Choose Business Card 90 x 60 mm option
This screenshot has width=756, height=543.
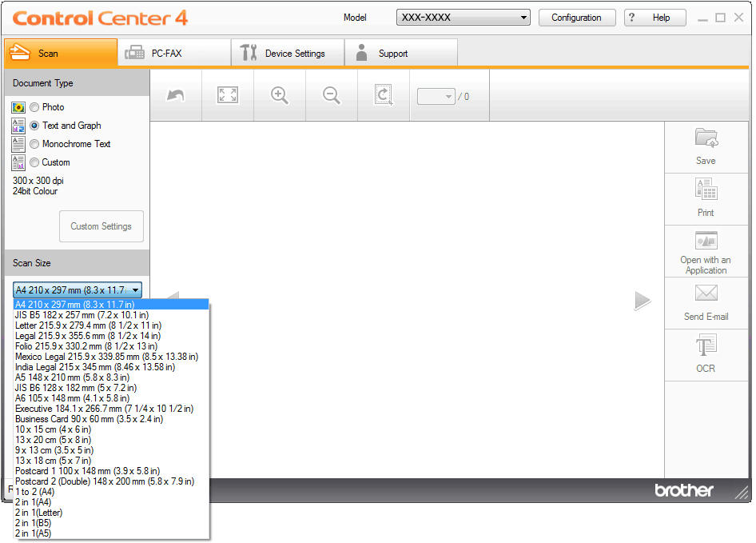pyautogui.click(x=111, y=419)
